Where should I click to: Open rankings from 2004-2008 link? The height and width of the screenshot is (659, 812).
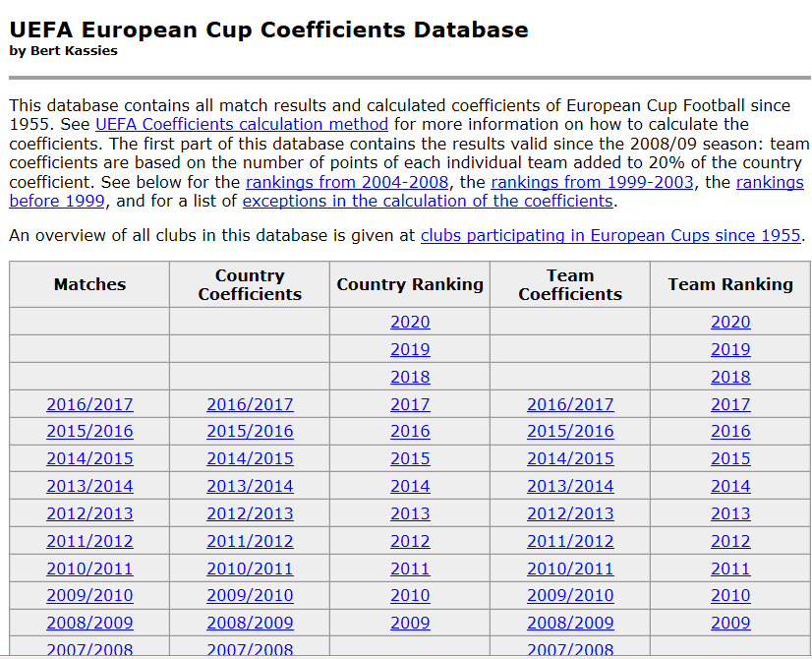(347, 182)
